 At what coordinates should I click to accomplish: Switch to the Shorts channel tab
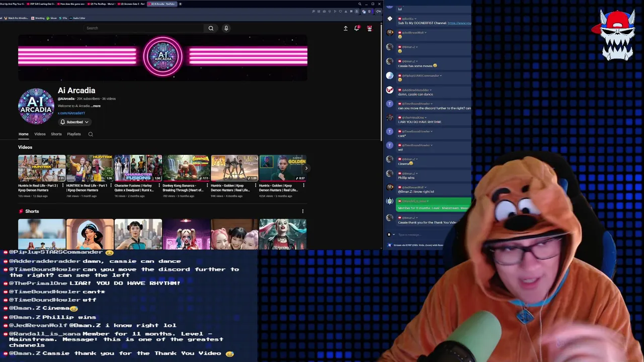(56, 134)
